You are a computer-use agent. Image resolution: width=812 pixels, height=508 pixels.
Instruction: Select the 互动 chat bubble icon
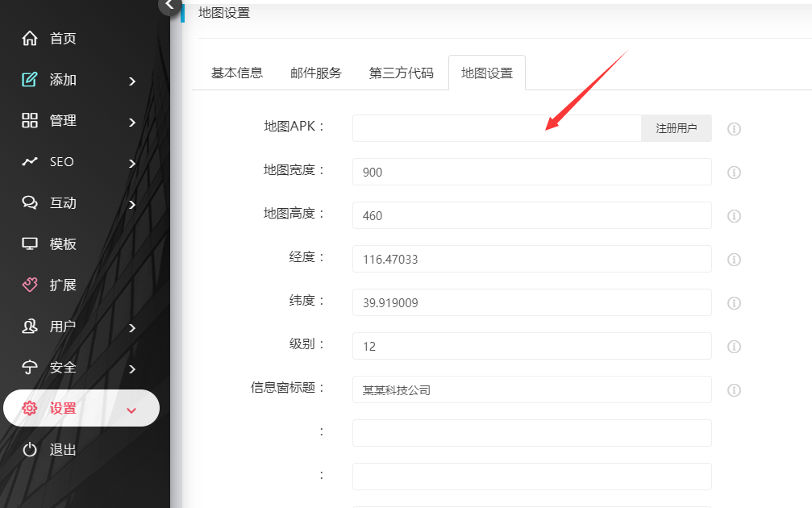[x=29, y=203]
